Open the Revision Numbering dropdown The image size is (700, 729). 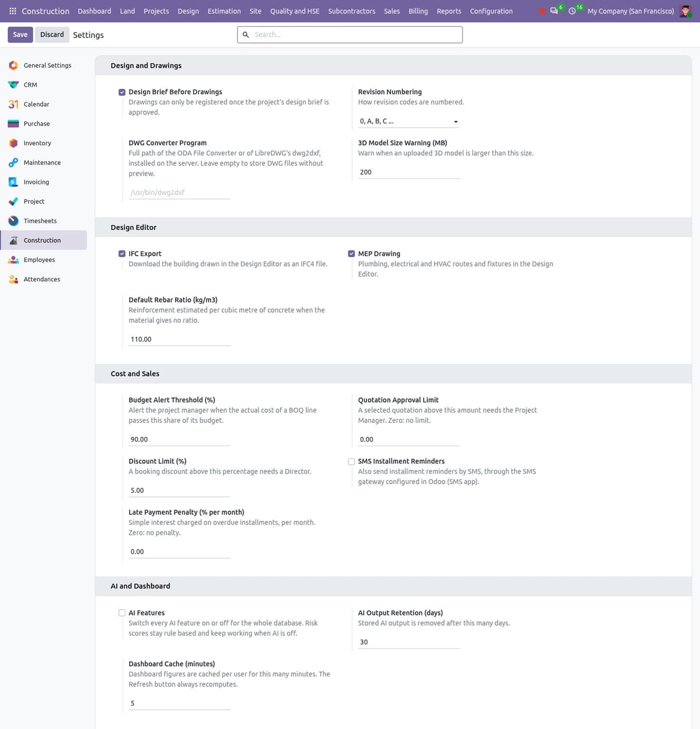409,121
